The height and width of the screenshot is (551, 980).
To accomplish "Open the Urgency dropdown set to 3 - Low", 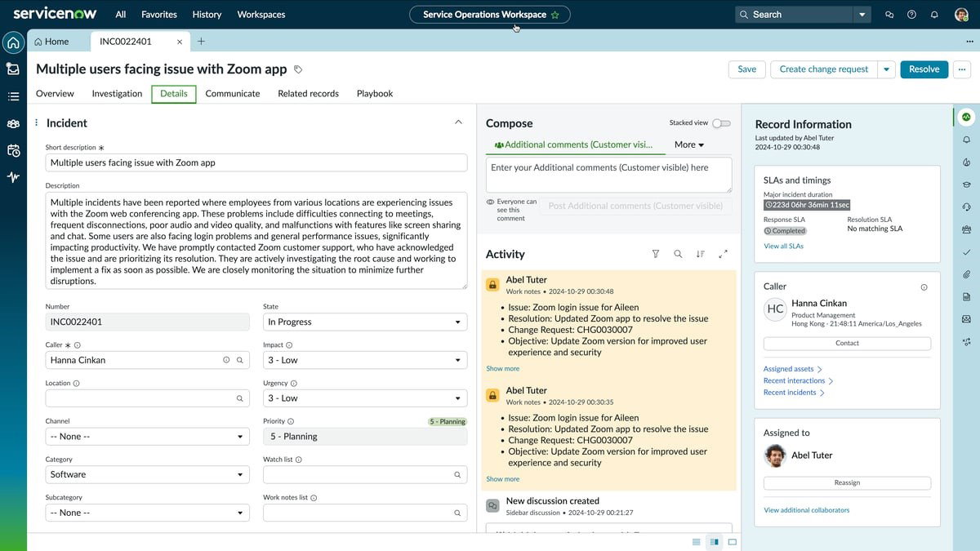I will click(x=365, y=398).
